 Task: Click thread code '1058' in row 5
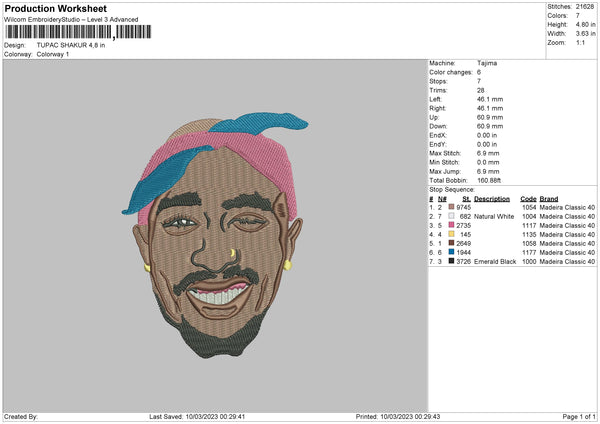click(x=529, y=243)
